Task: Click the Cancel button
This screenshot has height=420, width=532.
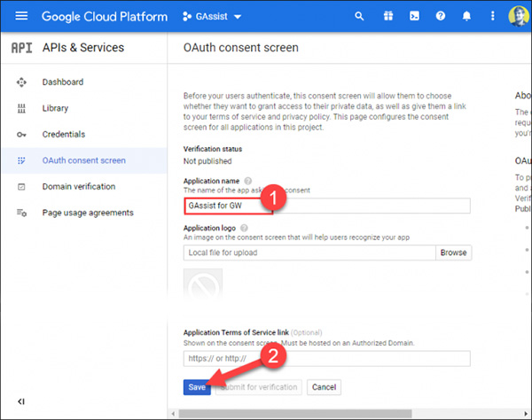Action: (324, 387)
